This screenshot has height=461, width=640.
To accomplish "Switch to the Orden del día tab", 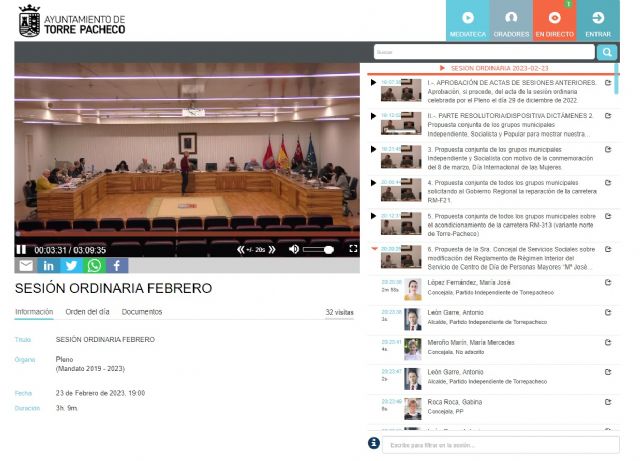I will 87,312.
